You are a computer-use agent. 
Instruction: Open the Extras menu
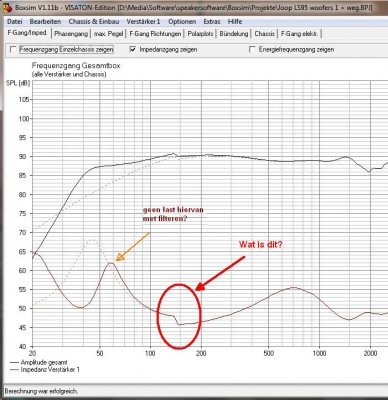(x=212, y=22)
